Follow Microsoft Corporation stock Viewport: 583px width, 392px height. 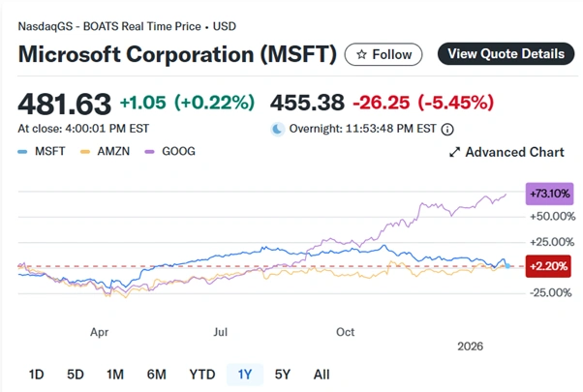click(384, 54)
